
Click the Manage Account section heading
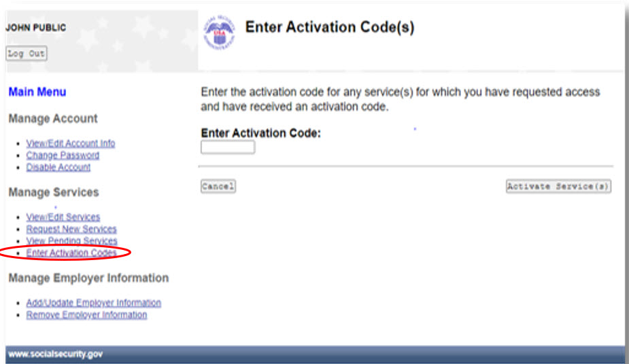(53, 119)
